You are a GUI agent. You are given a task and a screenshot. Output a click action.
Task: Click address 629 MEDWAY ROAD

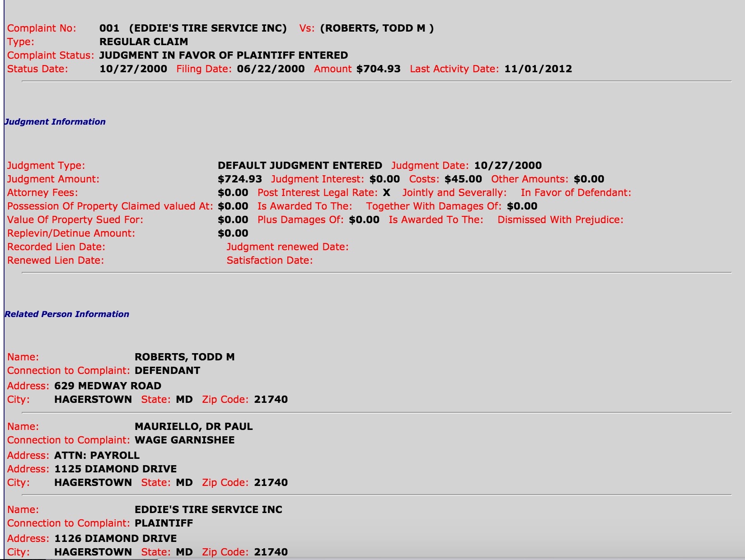108,386
